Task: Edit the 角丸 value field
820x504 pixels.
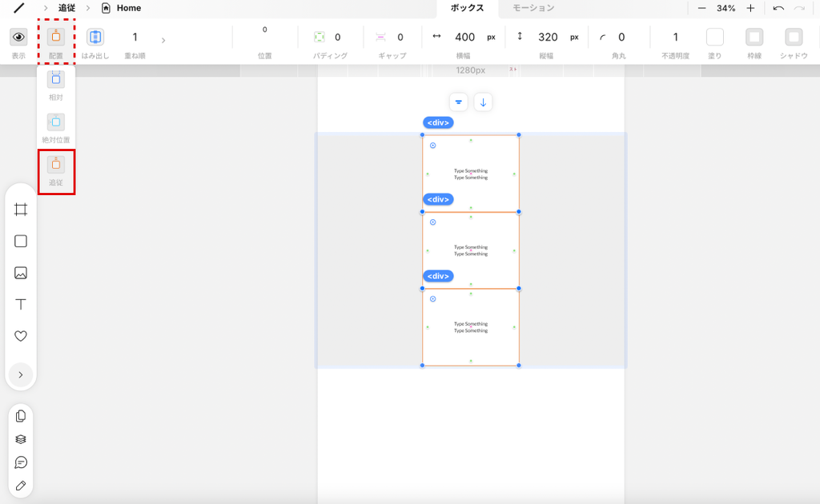Action: [x=621, y=37]
